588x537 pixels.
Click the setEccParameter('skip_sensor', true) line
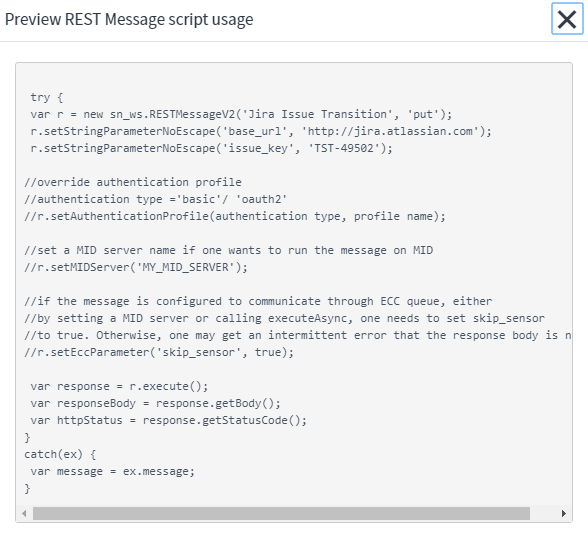pyautogui.click(x=159, y=352)
